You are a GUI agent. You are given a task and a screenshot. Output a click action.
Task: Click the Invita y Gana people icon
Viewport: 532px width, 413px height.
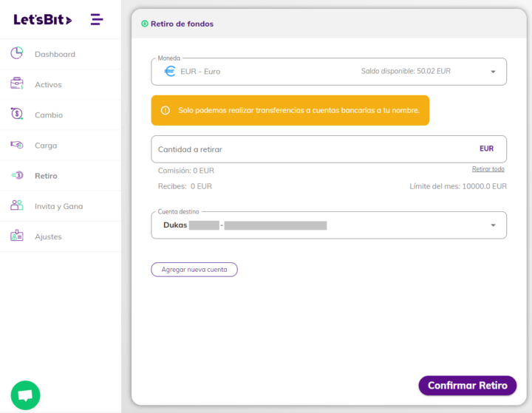[x=16, y=205]
